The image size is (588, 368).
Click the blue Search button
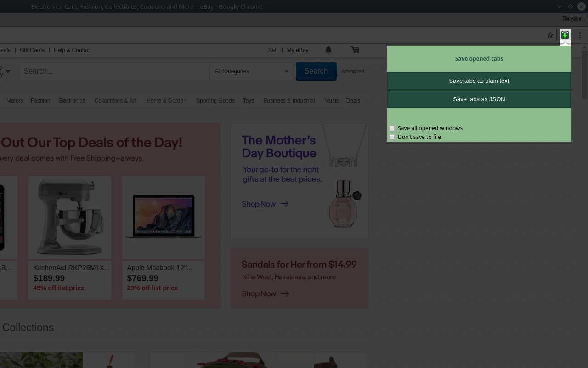pyautogui.click(x=316, y=71)
